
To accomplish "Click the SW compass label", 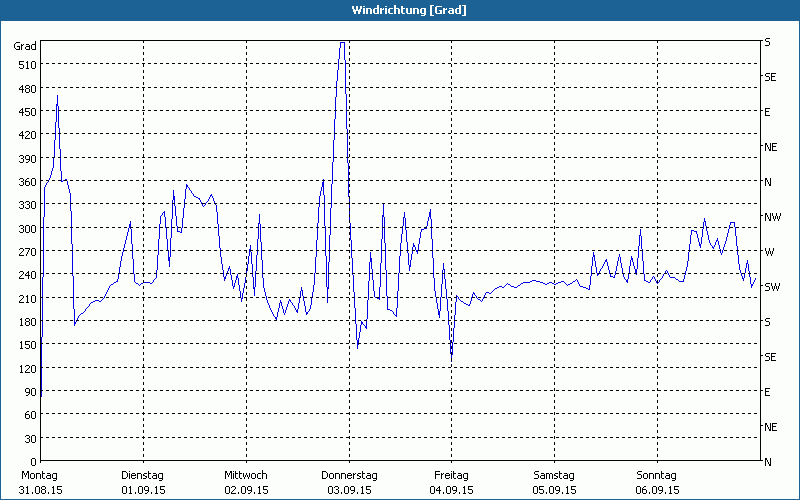I will click(772, 287).
